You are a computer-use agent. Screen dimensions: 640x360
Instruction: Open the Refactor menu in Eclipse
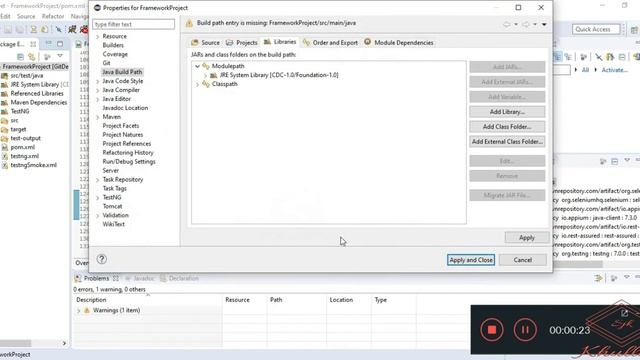tap(53, 16)
